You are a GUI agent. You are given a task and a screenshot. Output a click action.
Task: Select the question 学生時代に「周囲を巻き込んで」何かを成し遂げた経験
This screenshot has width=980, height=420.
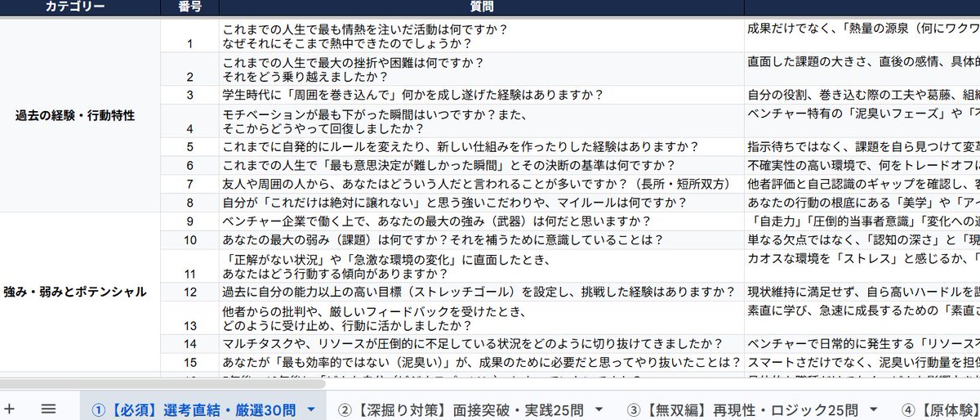(x=481, y=95)
